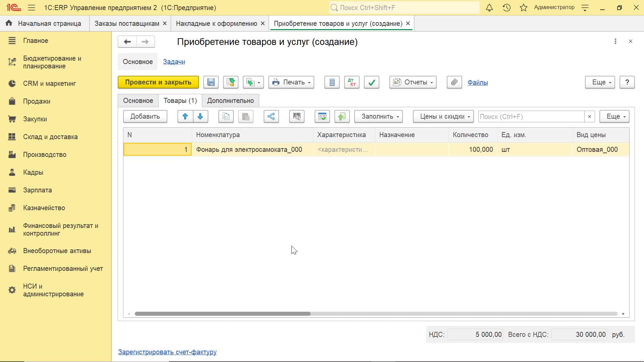Open service settings icon next to Администратор
Screen dimensions: 644x362
[585, 8]
